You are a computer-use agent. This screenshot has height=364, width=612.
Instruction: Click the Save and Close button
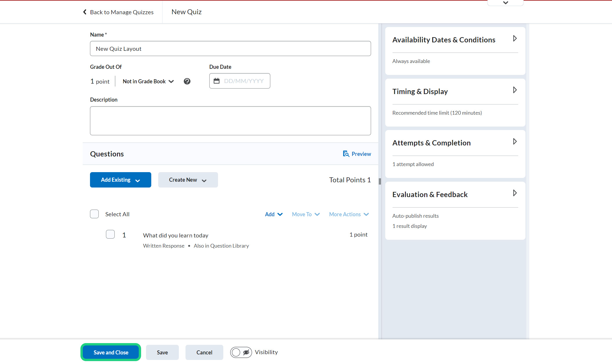pyautogui.click(x=111, y=352)
